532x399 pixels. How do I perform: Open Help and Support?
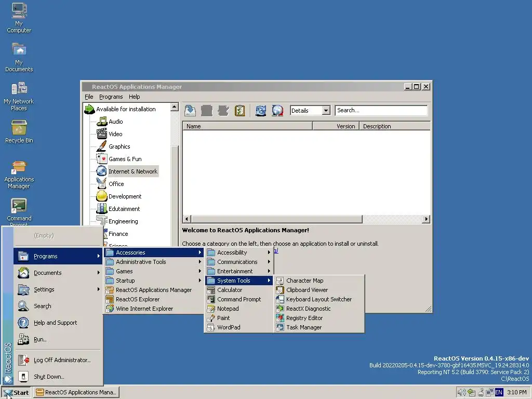[58, 323]
